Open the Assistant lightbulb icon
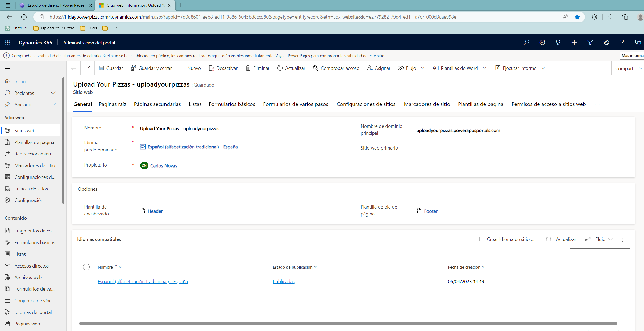 pos(558,42)
